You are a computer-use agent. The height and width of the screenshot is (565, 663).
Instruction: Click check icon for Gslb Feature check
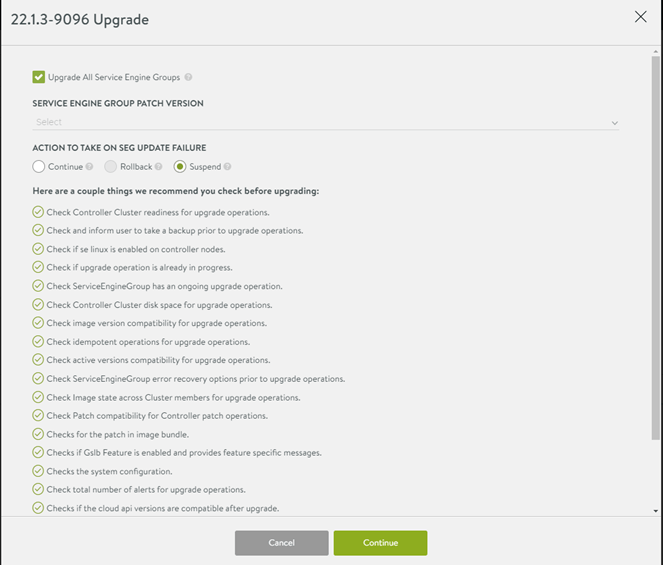tap(38, 452)
